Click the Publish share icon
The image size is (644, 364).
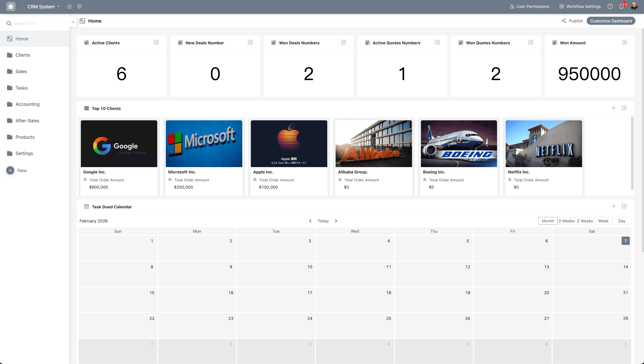[x=564, y=21]
